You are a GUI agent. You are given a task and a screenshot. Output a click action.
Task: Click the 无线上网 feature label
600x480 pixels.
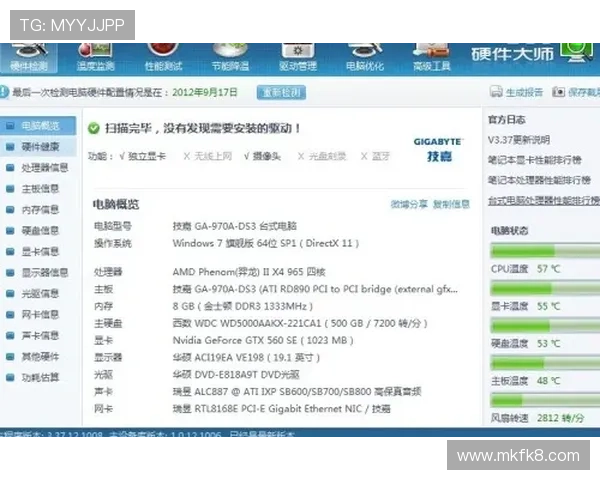coord(213,156)
